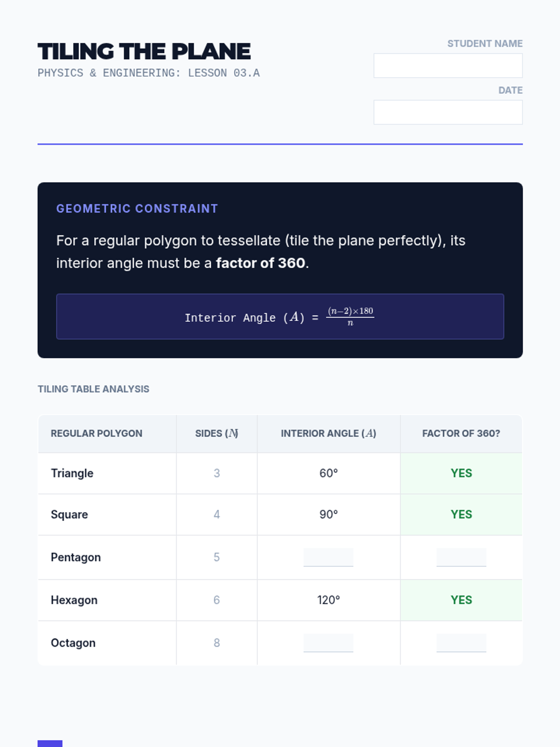Select the Sides (N) column header

point(217,433)
